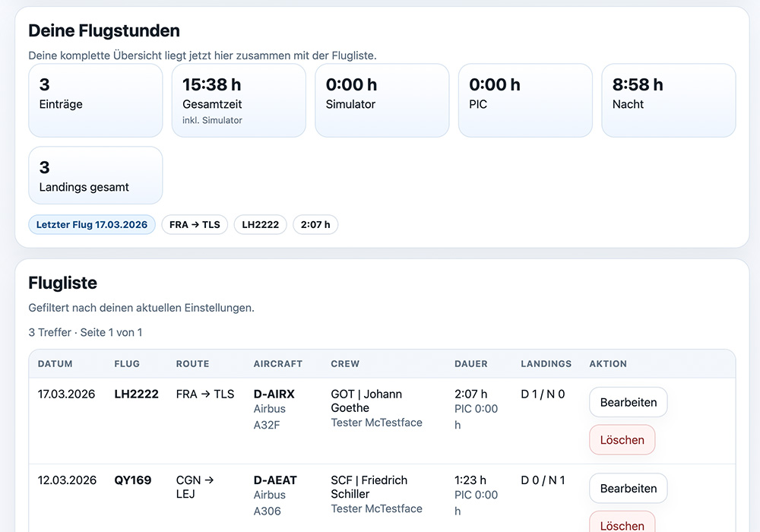
Task: Click the Simulator hours card
Action: tap(382, 100)
